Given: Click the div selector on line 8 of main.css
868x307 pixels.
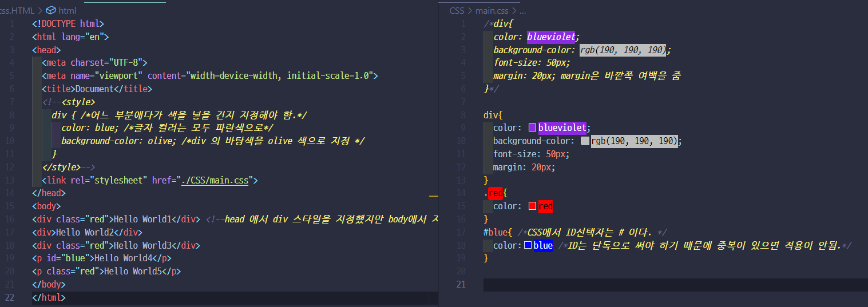Looking at the screenshot, I should [490, 114].
